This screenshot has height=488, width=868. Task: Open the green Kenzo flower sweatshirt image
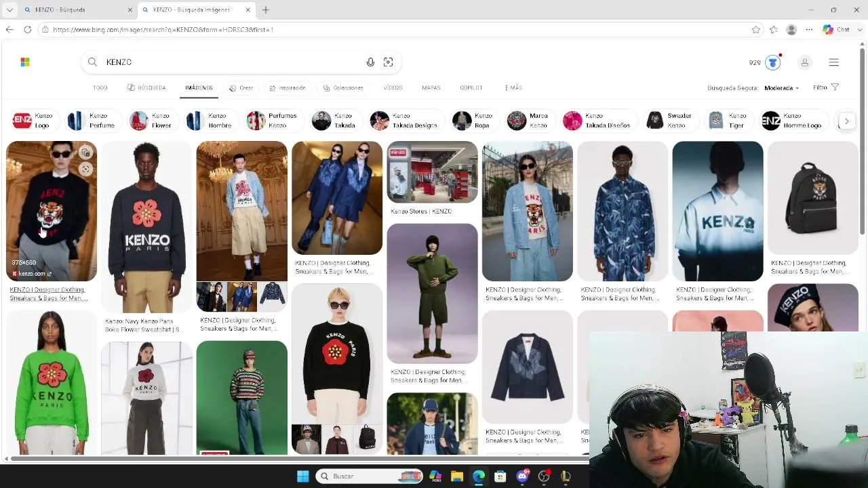52,383
